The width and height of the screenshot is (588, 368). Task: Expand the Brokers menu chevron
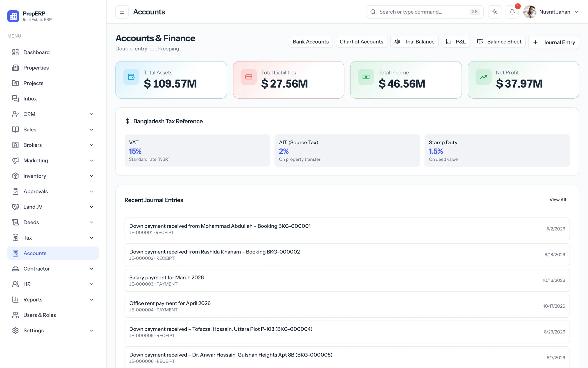91,145
